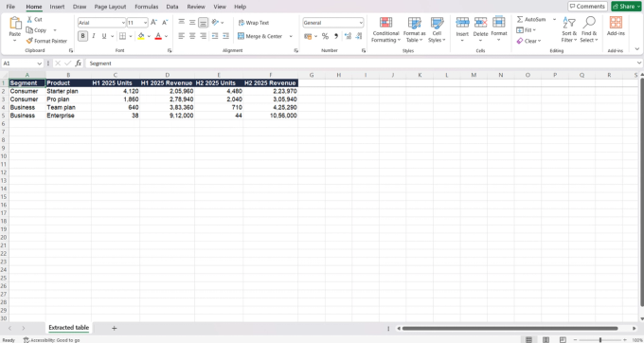
Task: Increase decimal places shown
Action: (348, 36)
